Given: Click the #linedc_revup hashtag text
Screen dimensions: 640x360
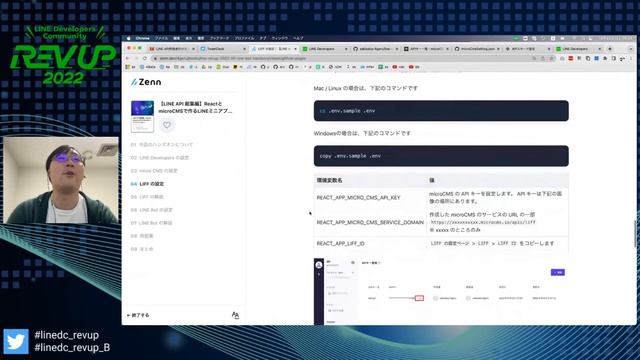Looking at the screenshot, I should tap(67, 335).
